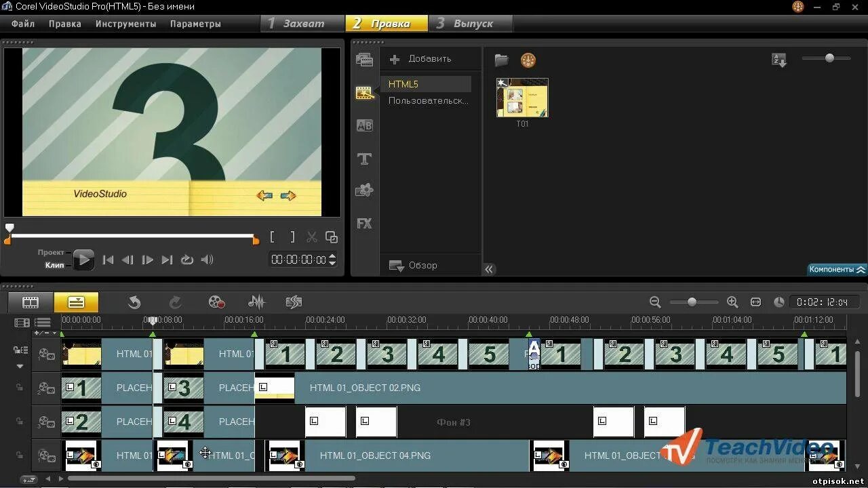The height and width of the screenshot is (488, 868).
Task: Set mark-out with right bracket
Action: 292,237
